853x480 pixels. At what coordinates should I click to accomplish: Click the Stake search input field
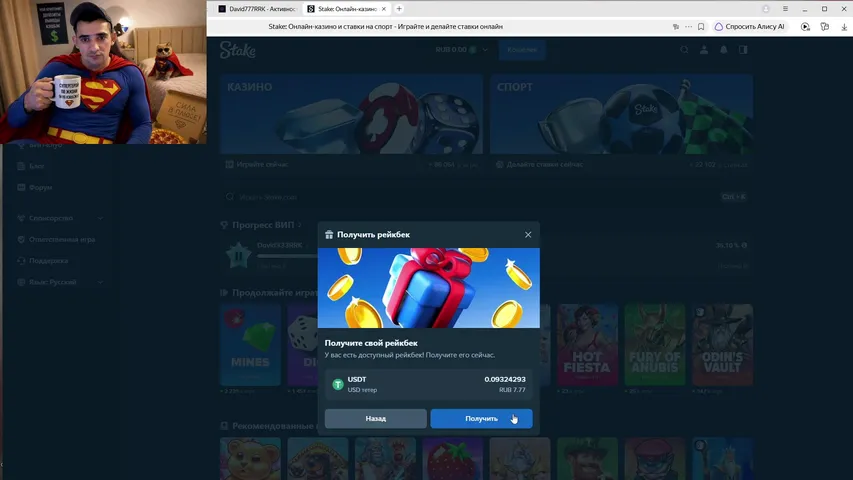click(486, 196)
